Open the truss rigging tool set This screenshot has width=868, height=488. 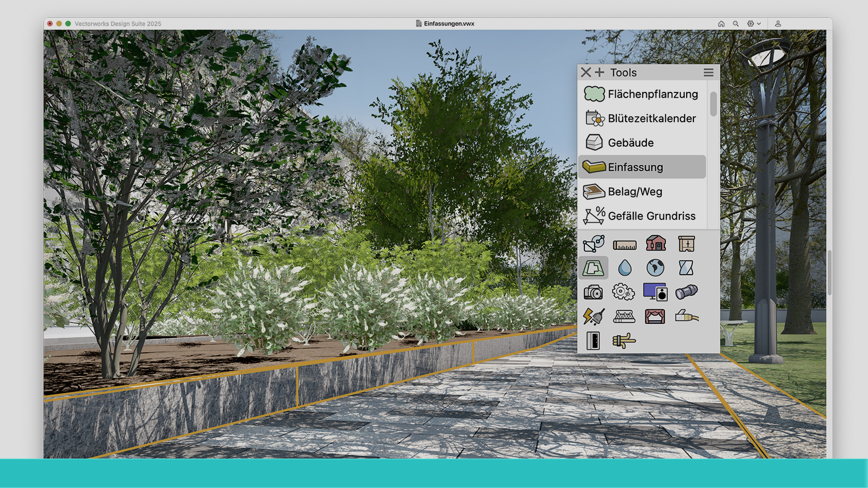(624, 317)
